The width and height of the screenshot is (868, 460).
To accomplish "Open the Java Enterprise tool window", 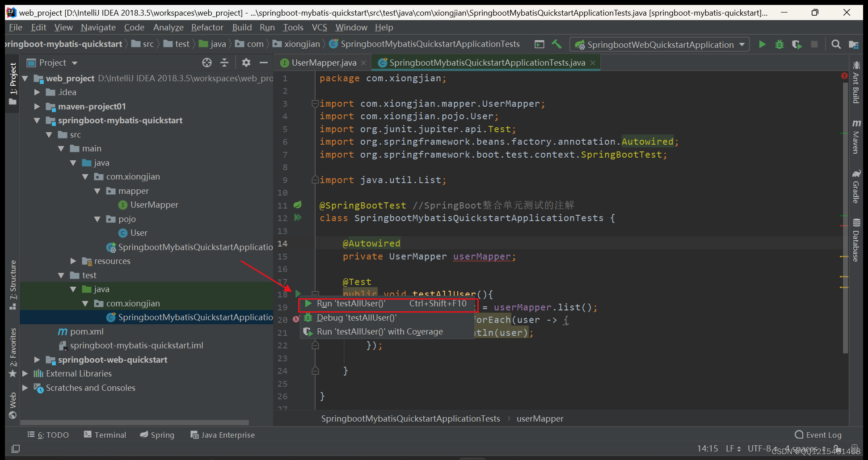I will pyautogui.click(x=223, y=435).
